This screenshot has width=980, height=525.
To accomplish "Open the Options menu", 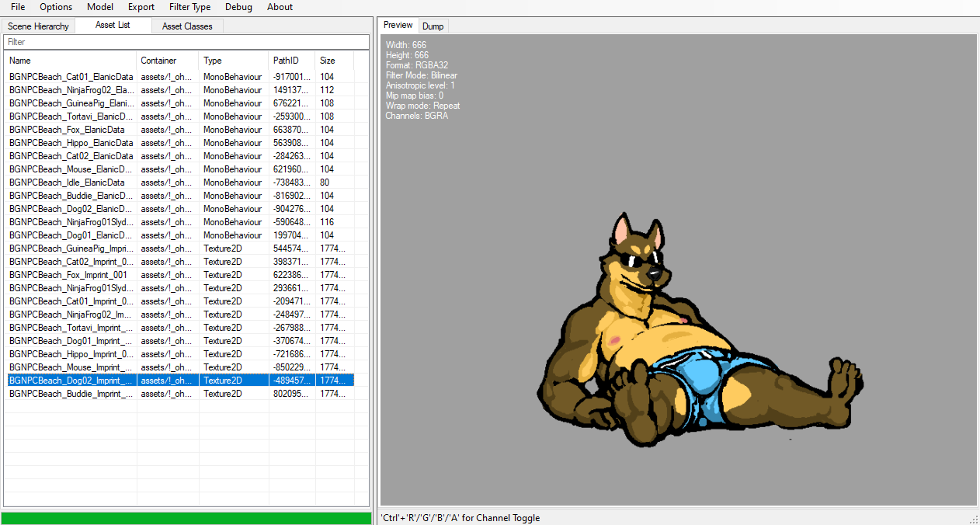I will [56, 7].
